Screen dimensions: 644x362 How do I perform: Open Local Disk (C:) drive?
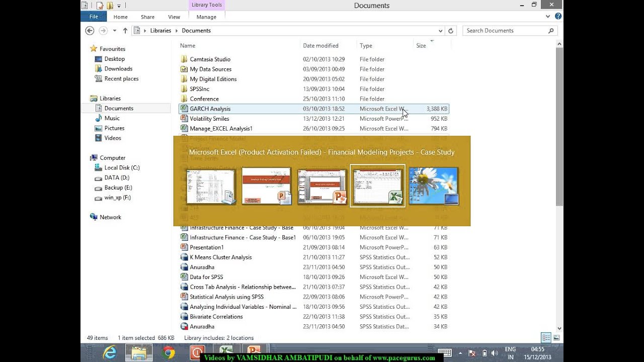point(122,167)
